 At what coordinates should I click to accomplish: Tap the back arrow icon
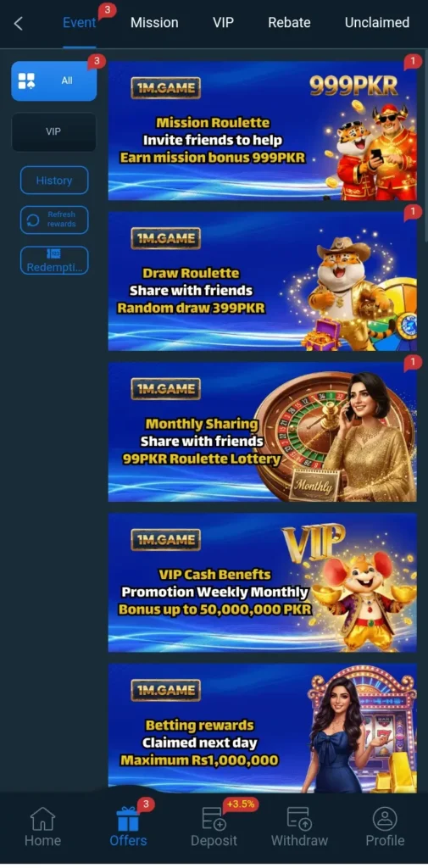coord(19,23)
